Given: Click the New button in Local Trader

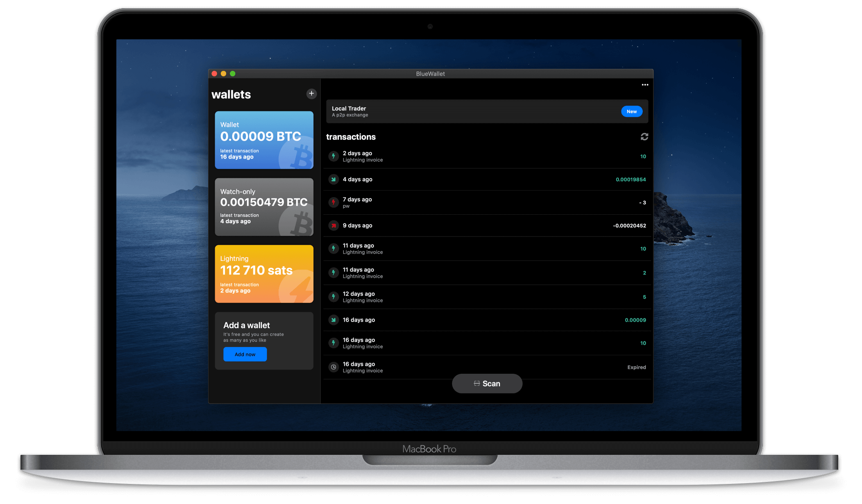Looking at the screenshot, I should pyautogui.click(x=632, y=111).
